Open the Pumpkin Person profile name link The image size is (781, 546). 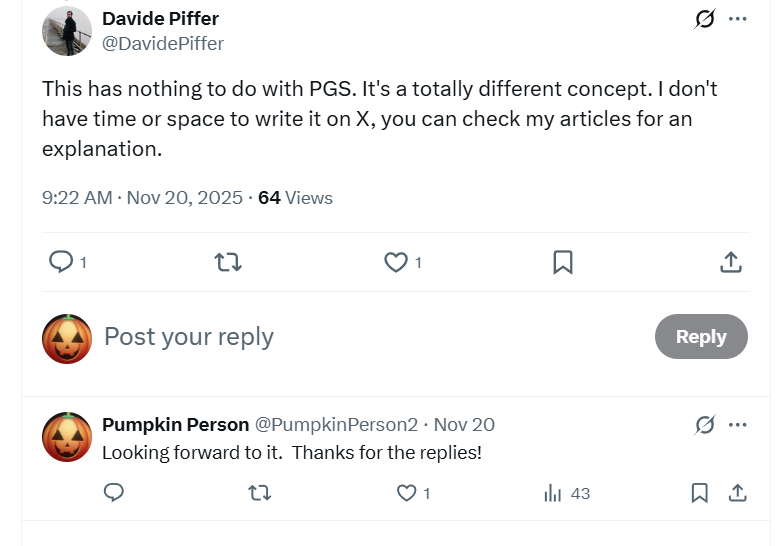tap(175, 424)
